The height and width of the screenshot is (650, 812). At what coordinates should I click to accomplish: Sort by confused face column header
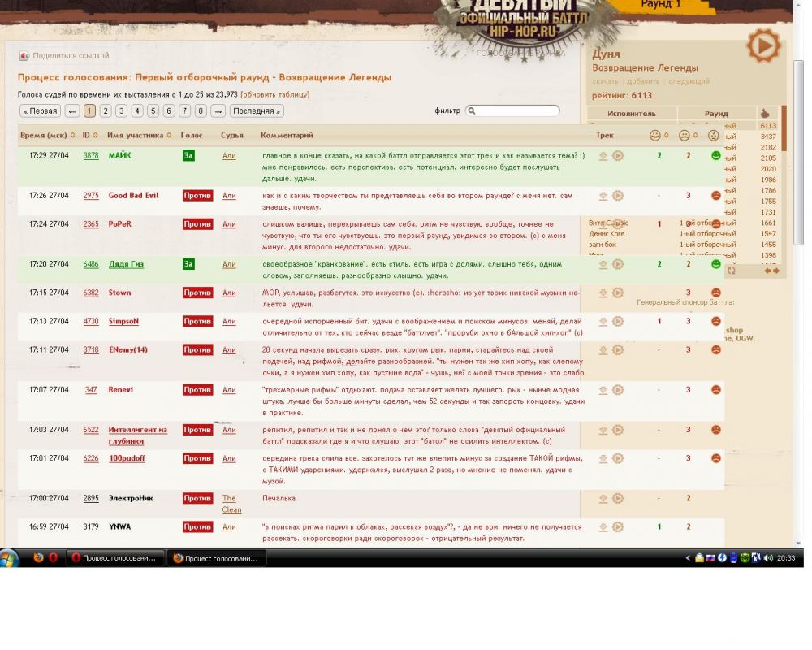tap(714, 136)
